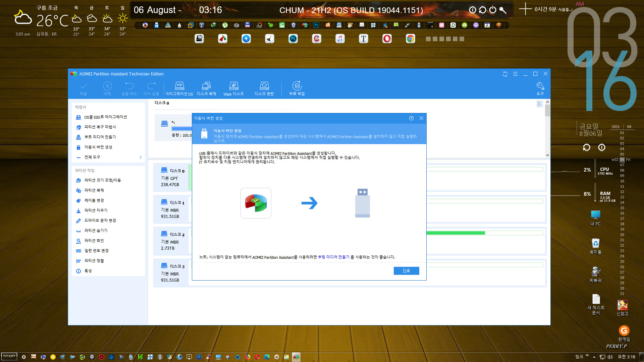The height and width of the screenshot is (362, 644).
Task: Expand 전체 도구 arrow in sidebar
Action: pyautogui.click(x=141, y=157)
